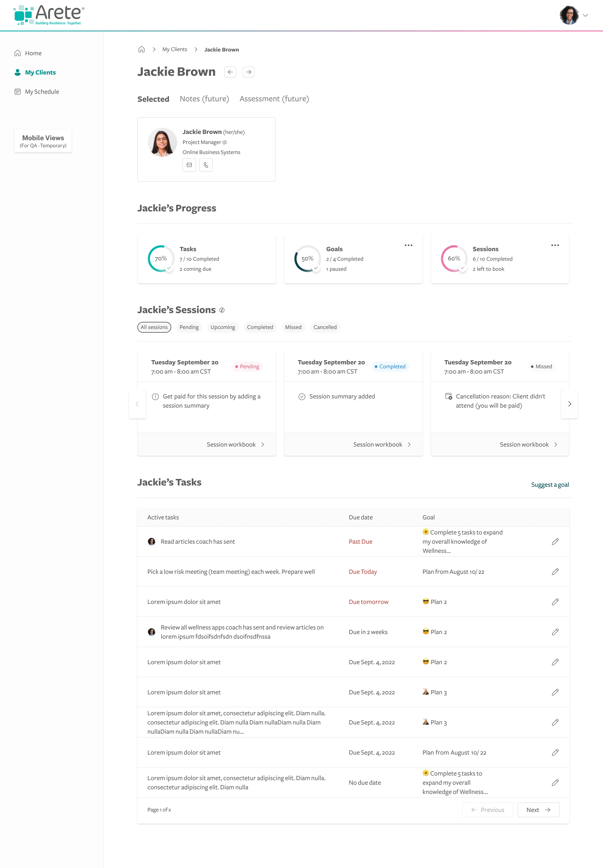This screenshot has width=603, height=868.
Task: Go to previous client with left arrow
Action: [x=230, y=72]
